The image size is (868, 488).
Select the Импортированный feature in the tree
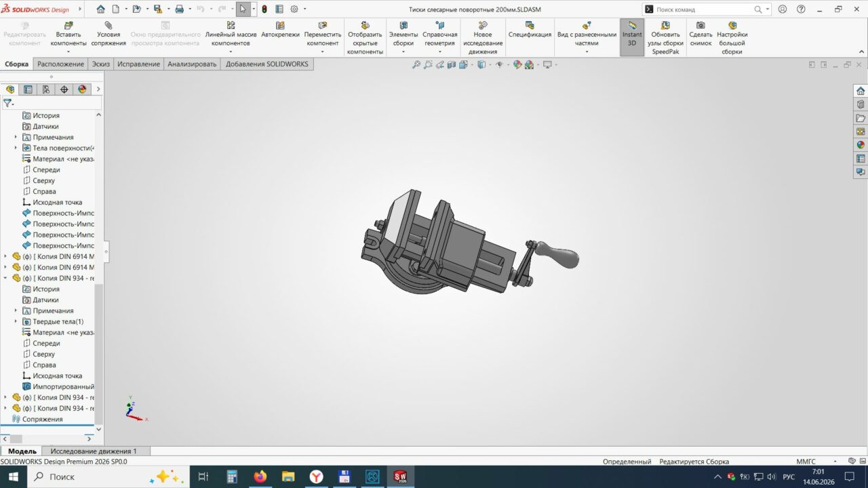coord(58,386)
